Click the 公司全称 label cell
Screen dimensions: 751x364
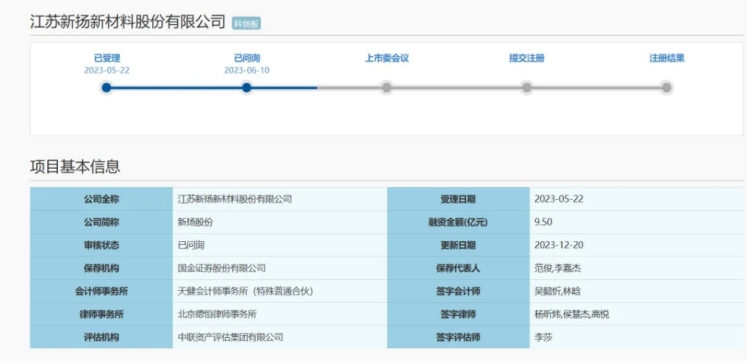[x=102, y=199]
